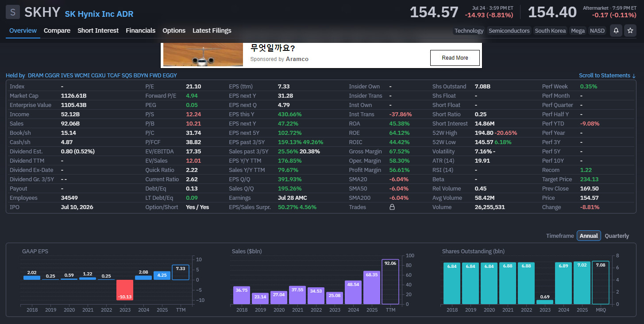Click the TTM Sales bar 92.06
Screen dimensions: 644x324
(390, 282)
